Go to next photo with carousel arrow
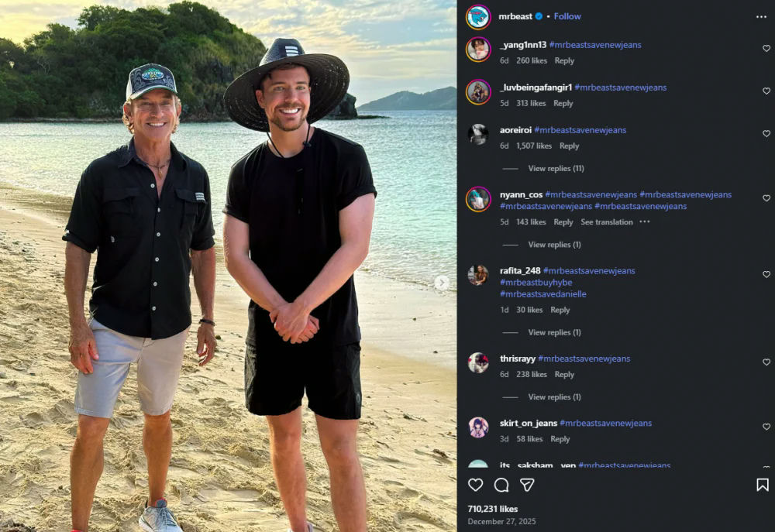This screenshot has height=532, width=775. pyautogui.click(x=442, y=283)
